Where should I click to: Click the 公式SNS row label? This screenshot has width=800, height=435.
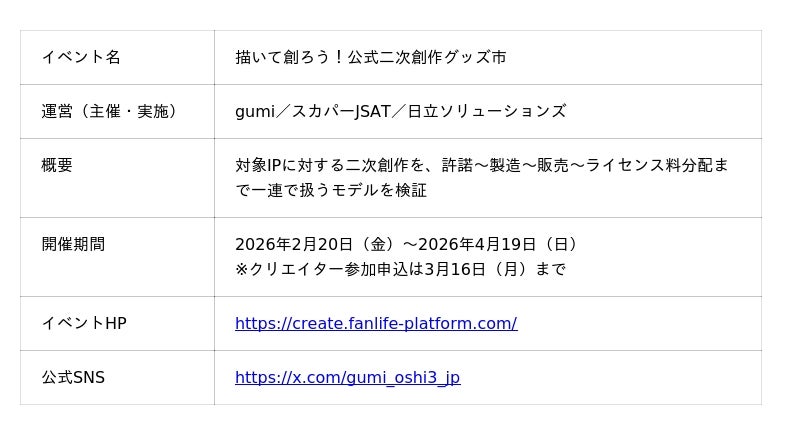[73, 377]
